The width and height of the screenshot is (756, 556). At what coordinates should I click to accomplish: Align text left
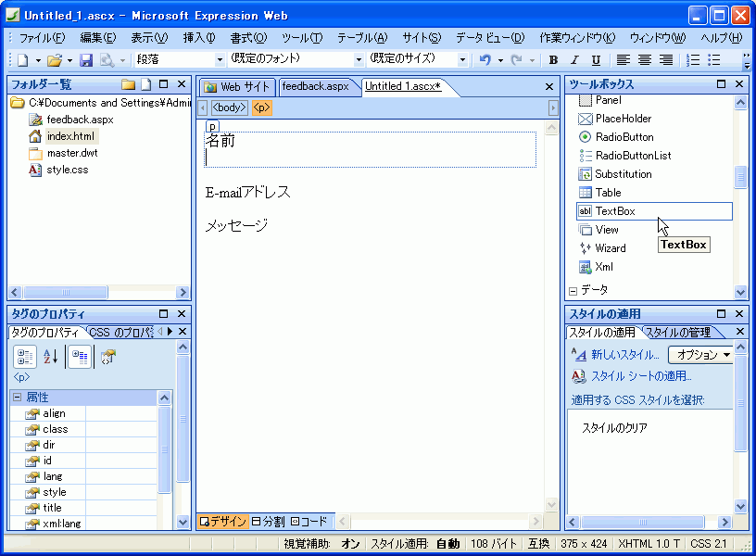(x=623, y=60)
